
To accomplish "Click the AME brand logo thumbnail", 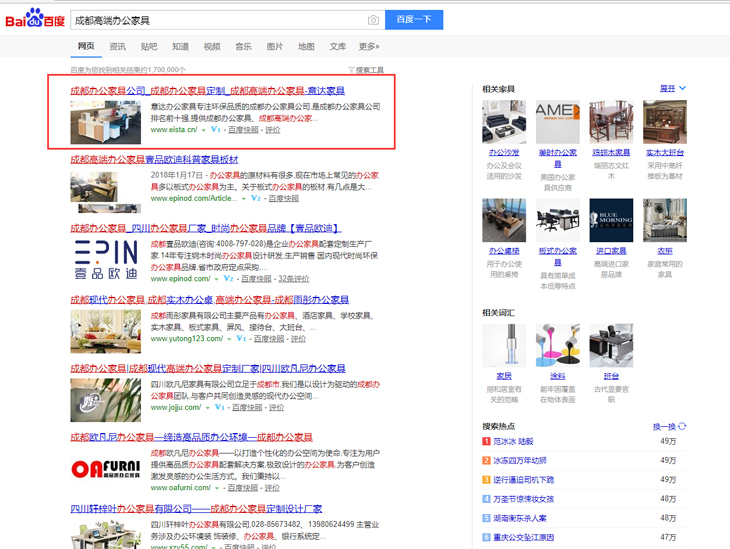I will coord(558,122).
